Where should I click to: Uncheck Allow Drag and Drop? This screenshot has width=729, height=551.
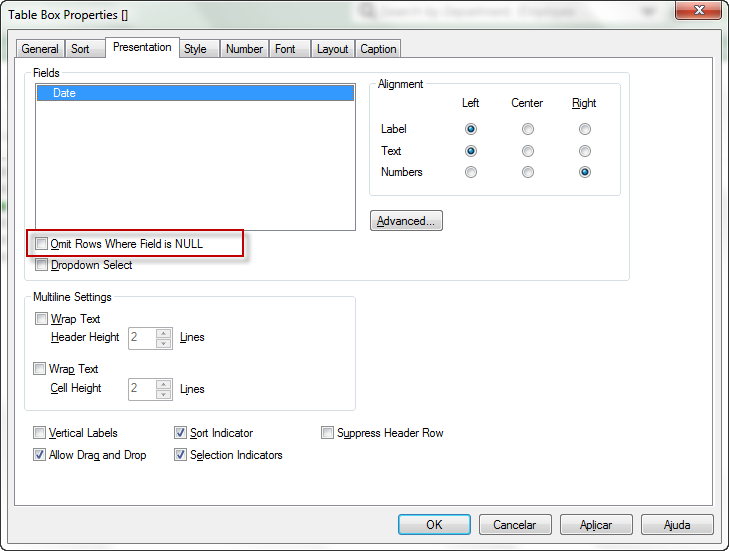click(x=40, y=454)
